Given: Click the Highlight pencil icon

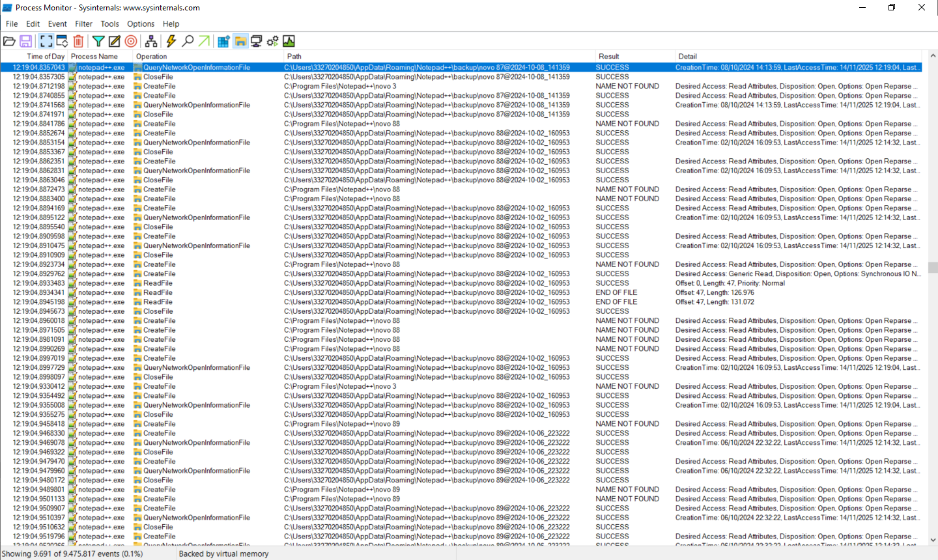Looking at the screenshot, I should [x=115, y=42].
